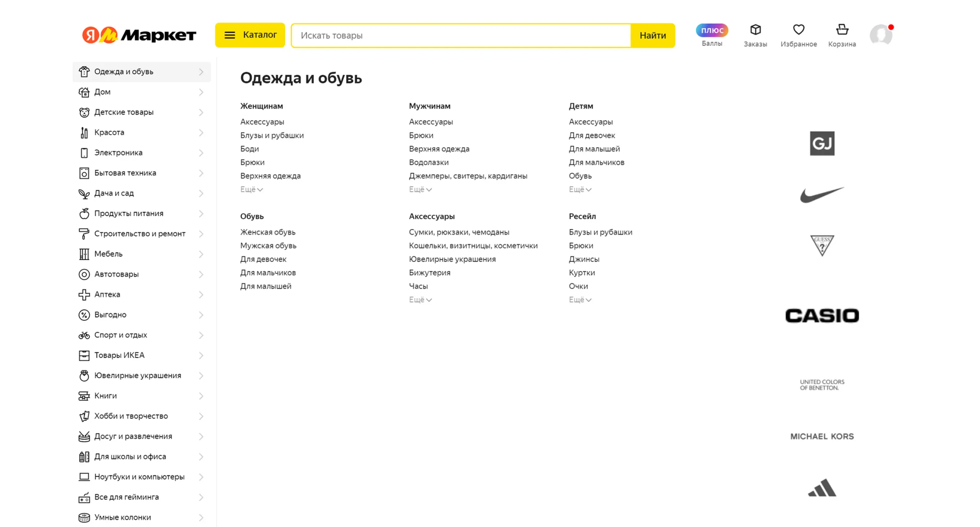The width and height of the screenshot is (980, 527).
Task: Expand Ещё under Ресейл section
Action: [580, 299]
